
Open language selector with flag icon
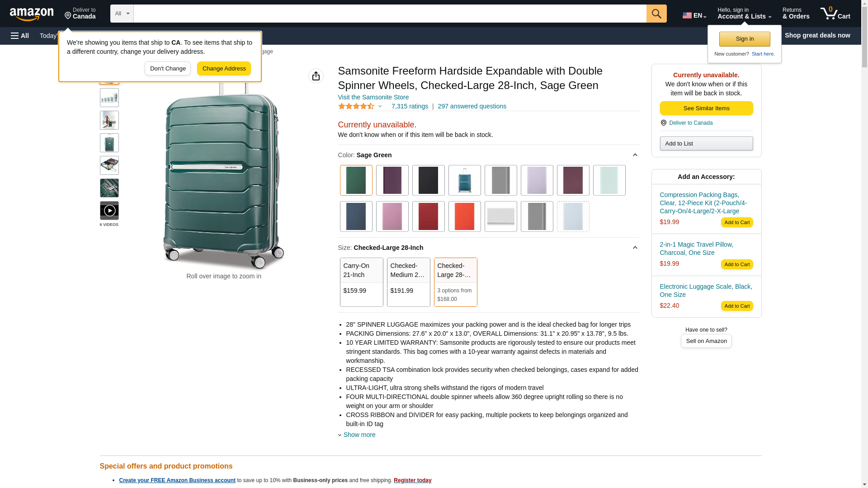pos(694,15)
